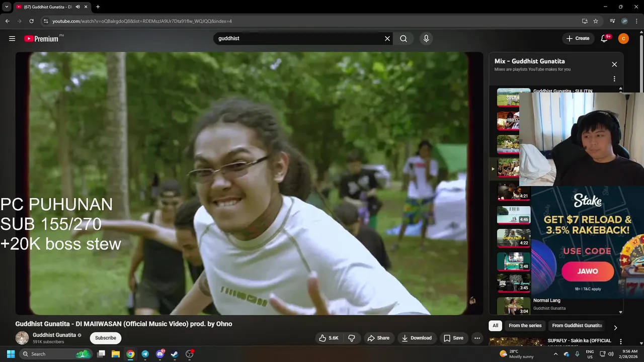644x362 pixels.
Task: Open SUPAFLY video options three-dot menu
Action: (620, 341)
